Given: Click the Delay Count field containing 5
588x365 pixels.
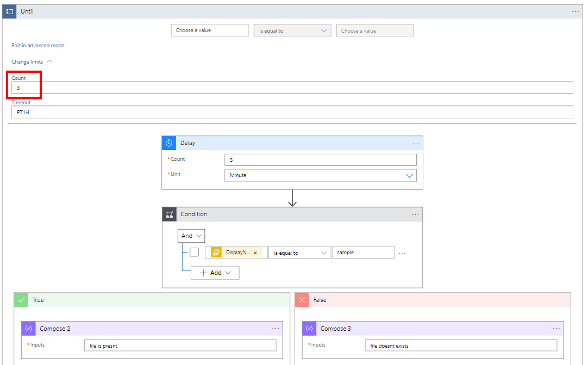Looking at the screenshot, I should click(321, 160).
